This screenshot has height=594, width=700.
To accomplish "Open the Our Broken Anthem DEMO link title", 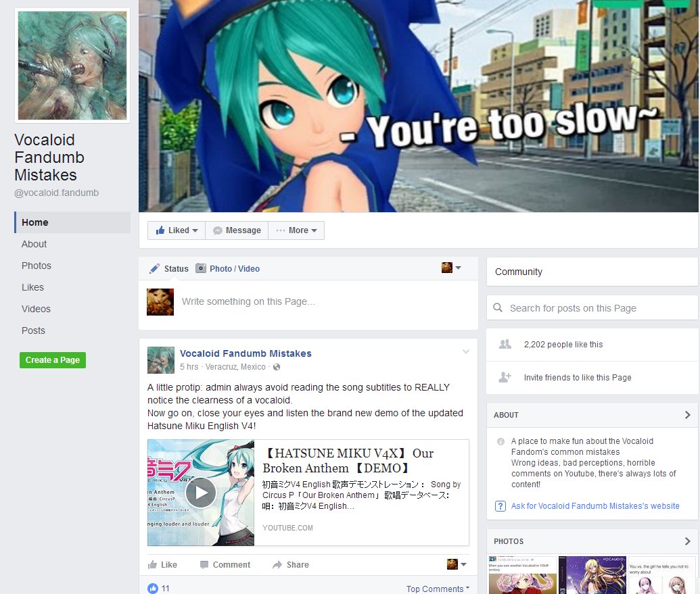I will point(348,461).
